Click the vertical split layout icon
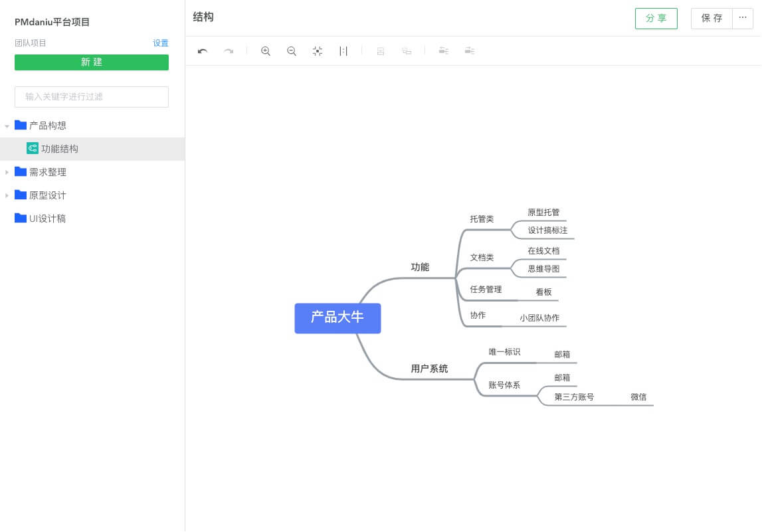762x532 pixels. click(343, 51)
